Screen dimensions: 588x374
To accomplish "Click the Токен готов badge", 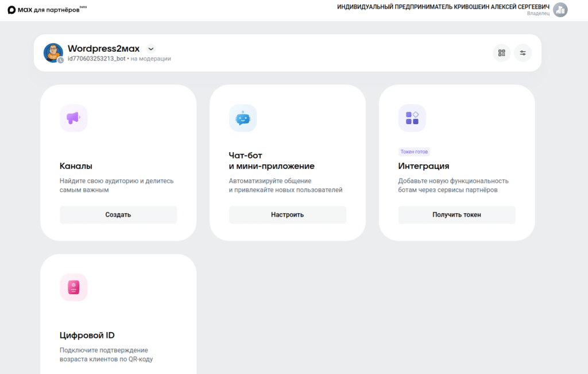I will coord(414,151).
